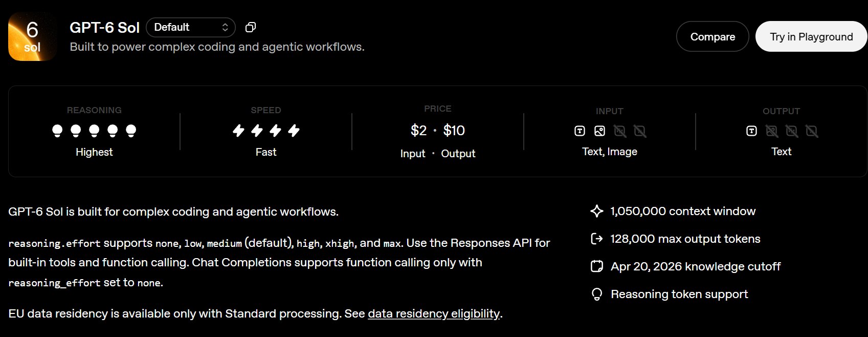Viewport: 868px width, 337px height.
Task: Click the dropdown chevron arrows beside Default
Action: pyautogui.click(x=225, y=27)
